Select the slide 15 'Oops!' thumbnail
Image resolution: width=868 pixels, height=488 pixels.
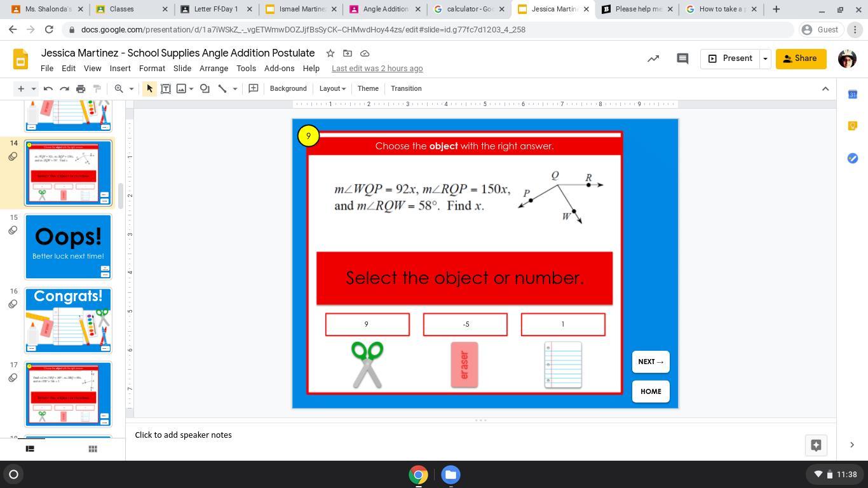coord(68,247)
